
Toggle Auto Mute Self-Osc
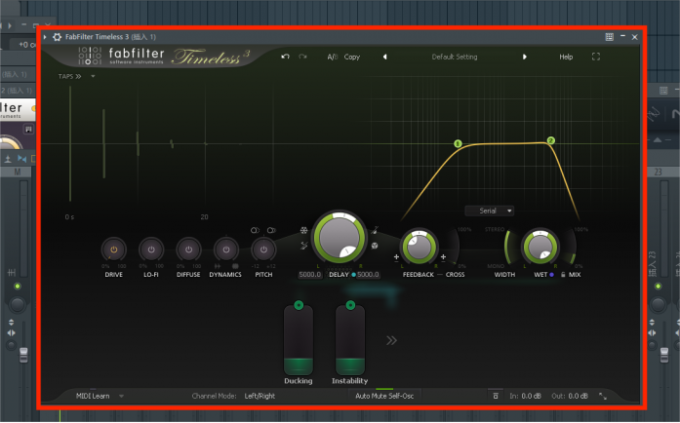384,396
